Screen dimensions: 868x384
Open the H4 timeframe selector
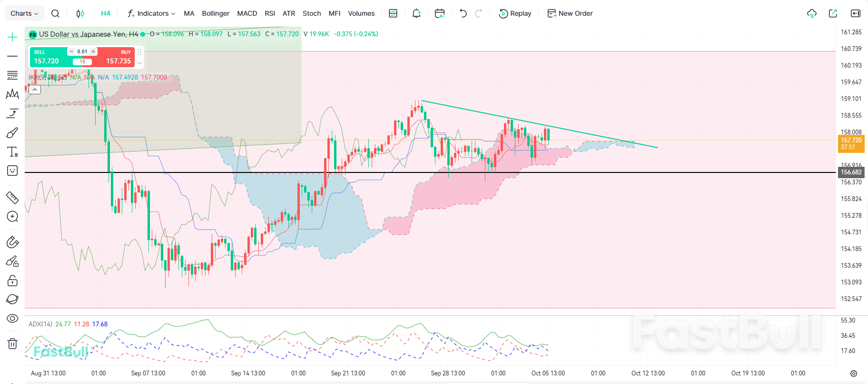[x=106, y=13]
